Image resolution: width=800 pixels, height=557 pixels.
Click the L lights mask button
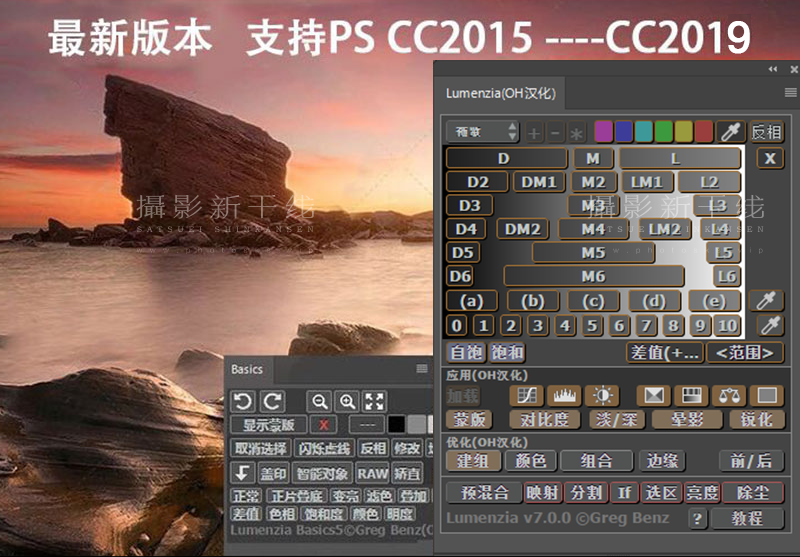(680, 158)
